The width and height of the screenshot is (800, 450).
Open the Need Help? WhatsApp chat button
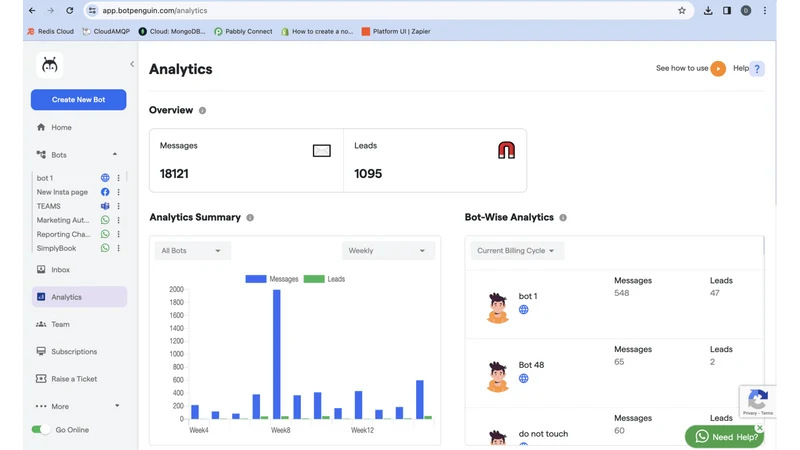724,437
